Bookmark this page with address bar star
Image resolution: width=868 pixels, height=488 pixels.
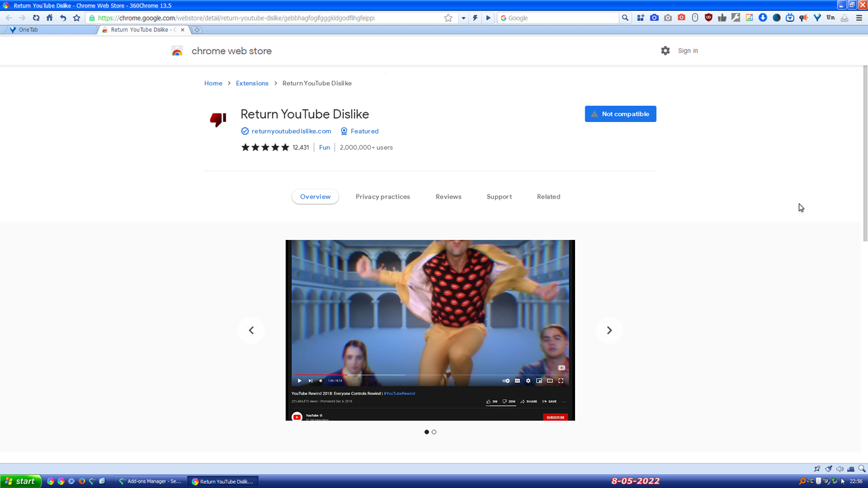(x=448, y=18)
